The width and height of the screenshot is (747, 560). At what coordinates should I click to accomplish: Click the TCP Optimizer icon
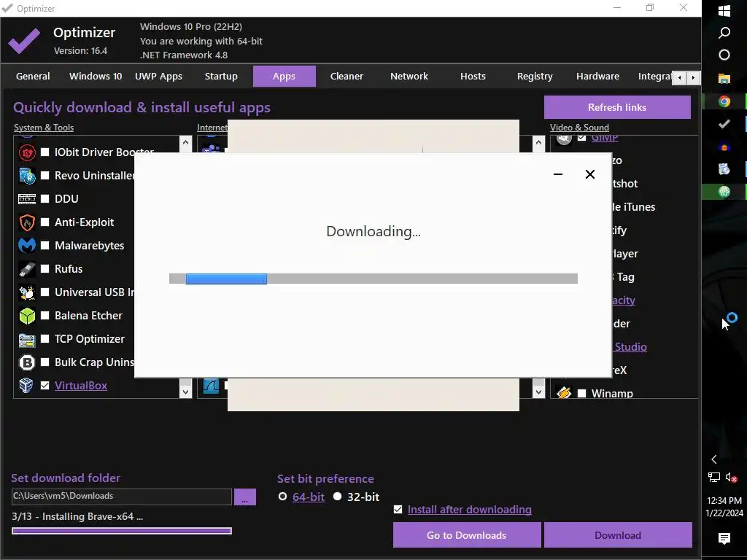(x=27, y=340)
